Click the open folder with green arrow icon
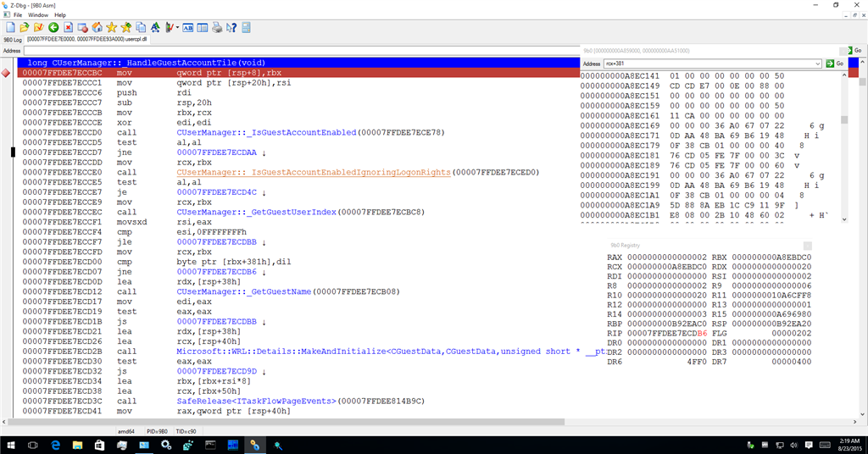 pos(25,27)
